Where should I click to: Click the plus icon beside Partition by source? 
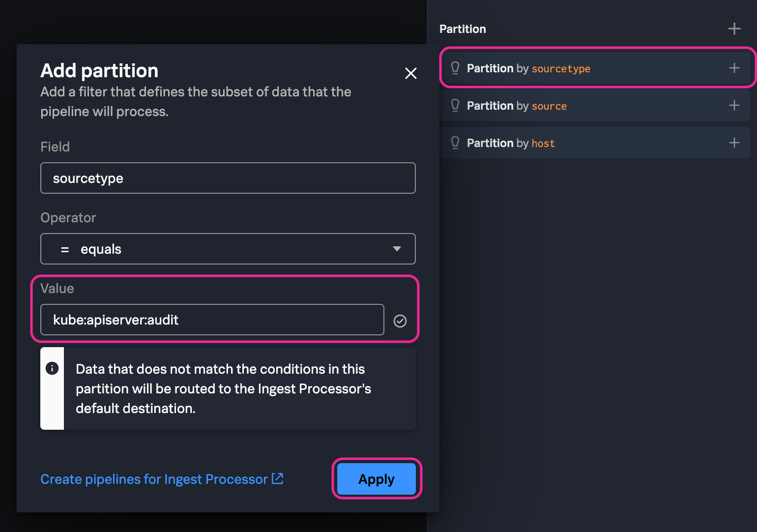click(734, 105)
